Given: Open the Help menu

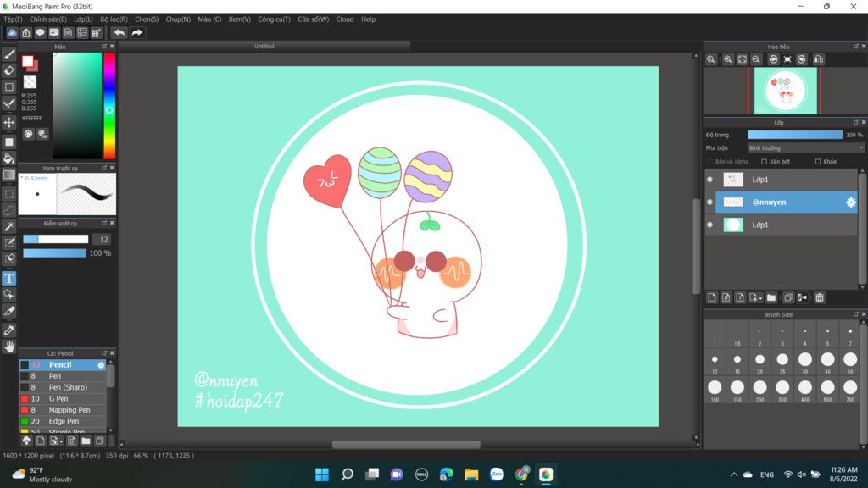Looking at the screenshot, I should click(x=368, y=19).
